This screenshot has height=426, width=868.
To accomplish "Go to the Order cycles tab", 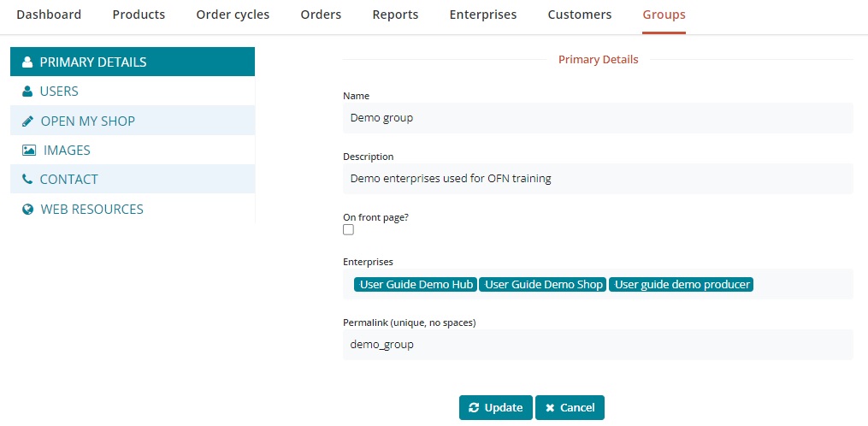I will 233,15.
